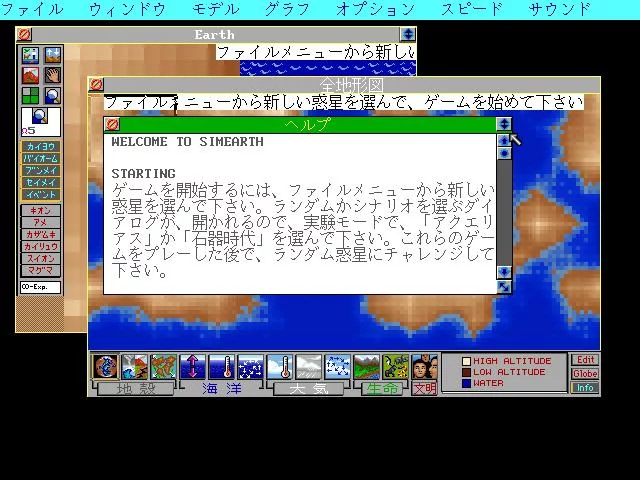Click the STARTING heading in help

[x=144, y=173]
